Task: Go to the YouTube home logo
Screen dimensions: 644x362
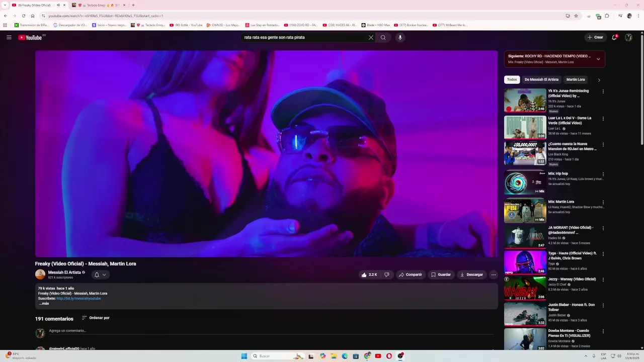Action: click(30, 37)
